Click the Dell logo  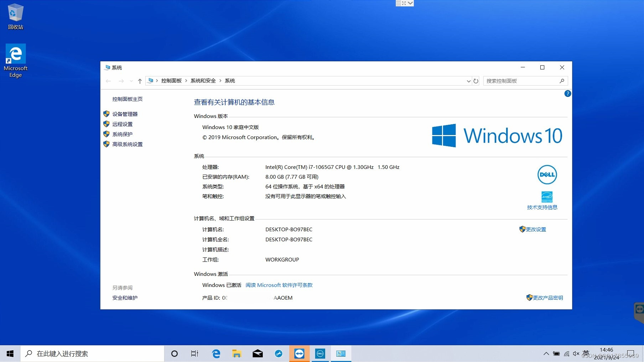point(547,175)
